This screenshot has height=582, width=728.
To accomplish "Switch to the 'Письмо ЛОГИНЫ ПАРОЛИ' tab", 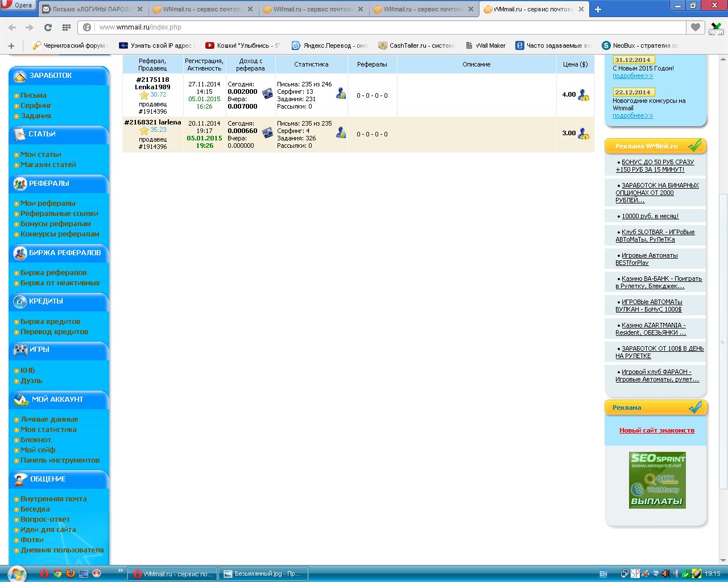I will click(x=92, y=9).
